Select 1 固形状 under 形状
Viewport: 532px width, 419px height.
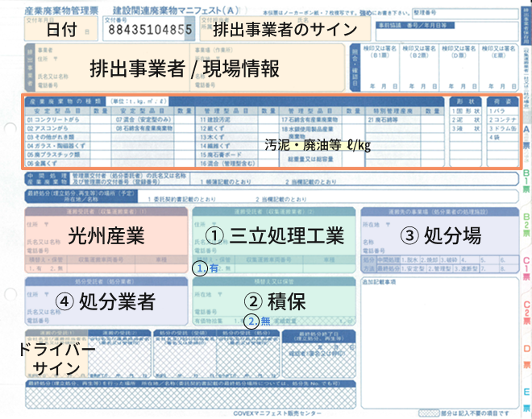click(466, 111)
